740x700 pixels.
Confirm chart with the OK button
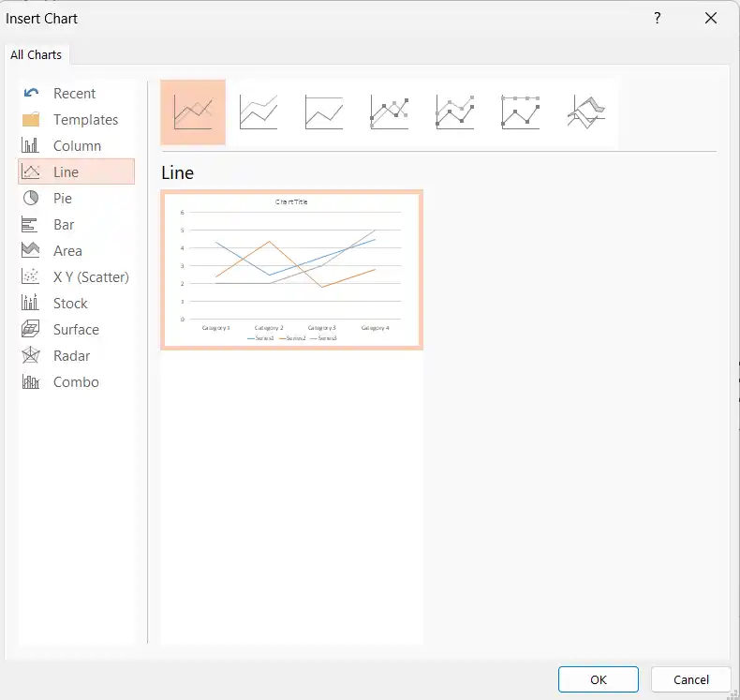pos(598,679)
